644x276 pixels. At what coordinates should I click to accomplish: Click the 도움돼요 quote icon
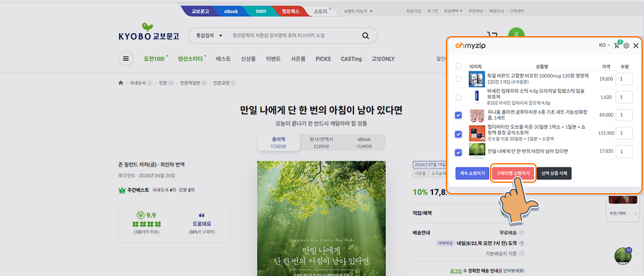[x=201, y=215]
